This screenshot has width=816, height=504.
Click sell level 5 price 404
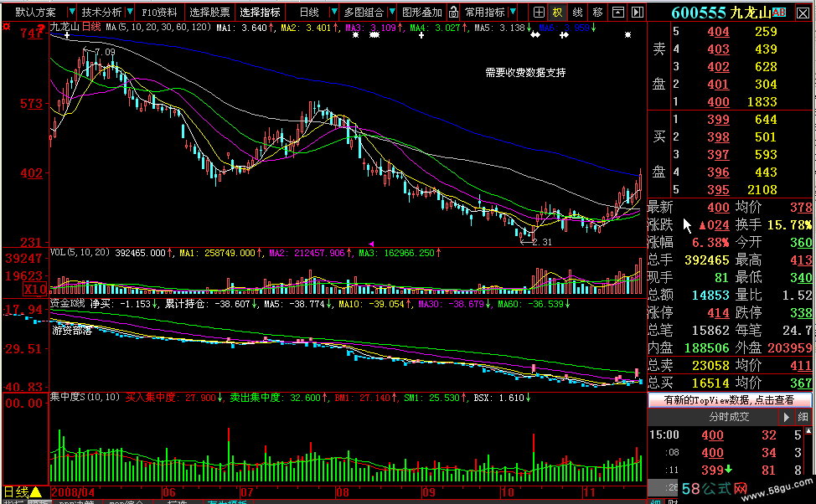[718, 32]
